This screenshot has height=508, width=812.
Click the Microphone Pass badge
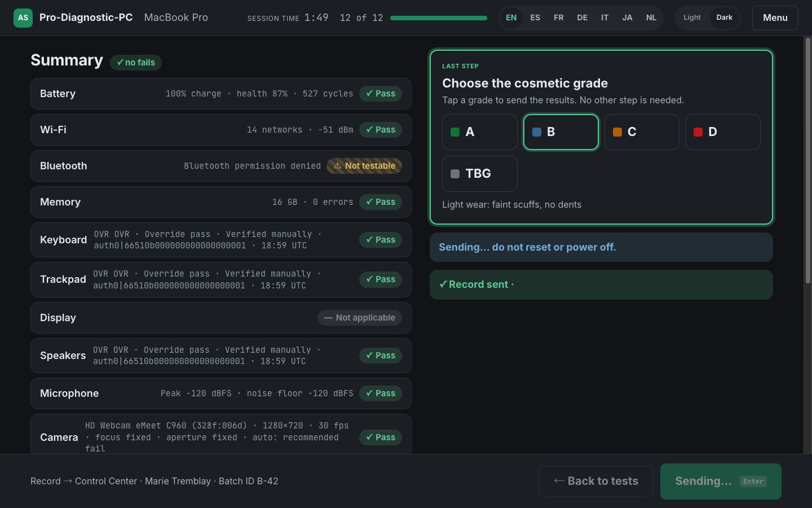(x=381, y=393)
